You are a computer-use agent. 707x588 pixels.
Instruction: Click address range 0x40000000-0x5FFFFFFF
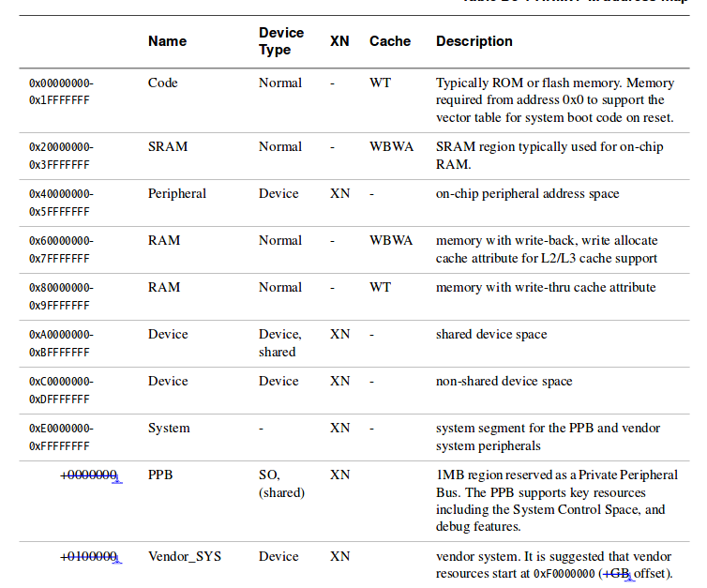tap(61, 203)
